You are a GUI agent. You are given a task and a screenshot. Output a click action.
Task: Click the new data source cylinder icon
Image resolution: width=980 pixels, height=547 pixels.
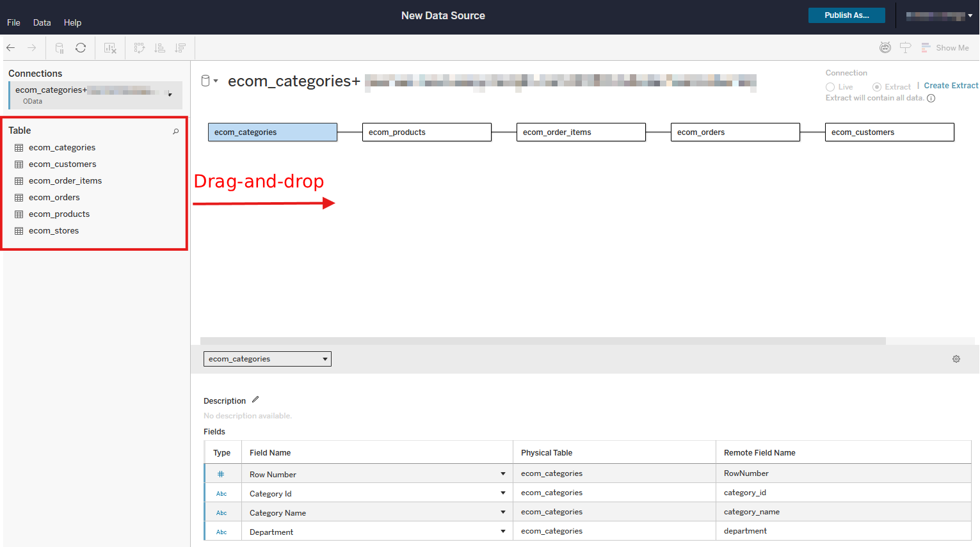60,48
